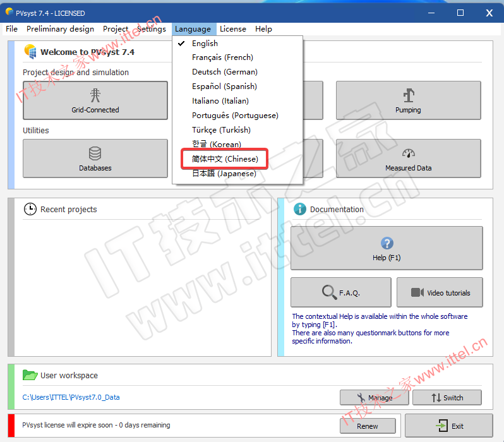Open the Preliminary design menu
This screenshot has height=442, width=504.
(60, 29)
